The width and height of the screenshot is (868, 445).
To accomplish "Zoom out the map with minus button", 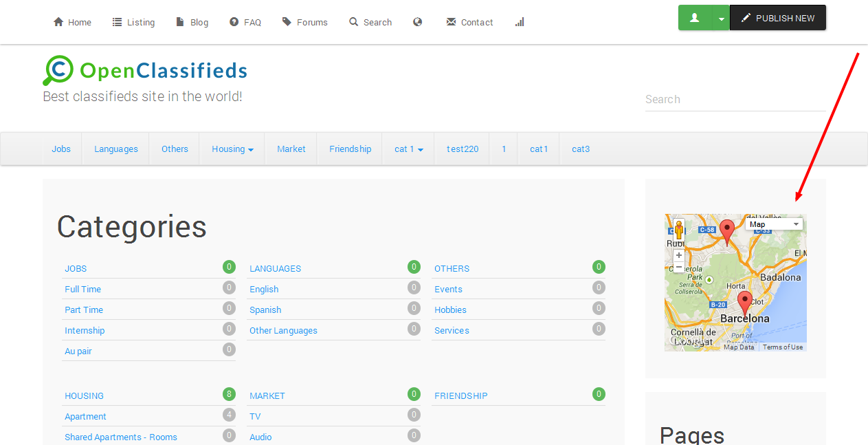I will coord(679,267).
